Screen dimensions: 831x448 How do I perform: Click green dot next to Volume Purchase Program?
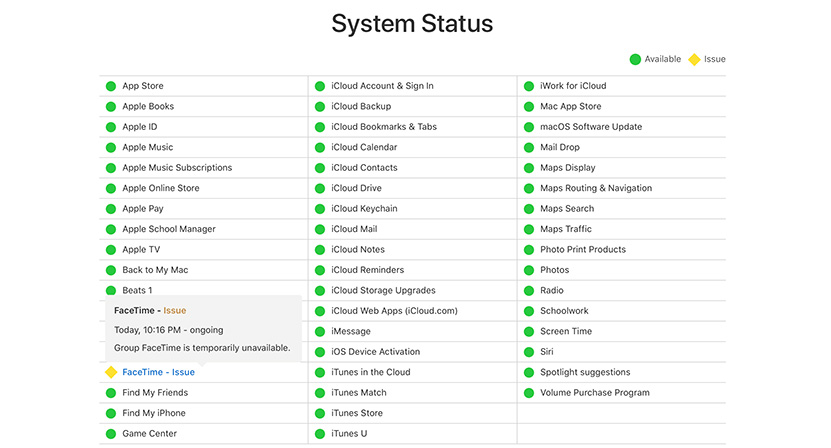tap(528, 393)
